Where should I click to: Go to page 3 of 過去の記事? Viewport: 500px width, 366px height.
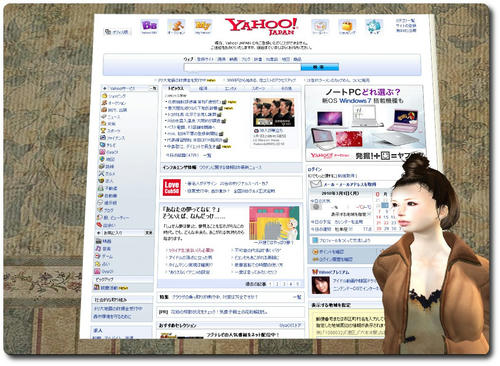[x=284, y=284]
